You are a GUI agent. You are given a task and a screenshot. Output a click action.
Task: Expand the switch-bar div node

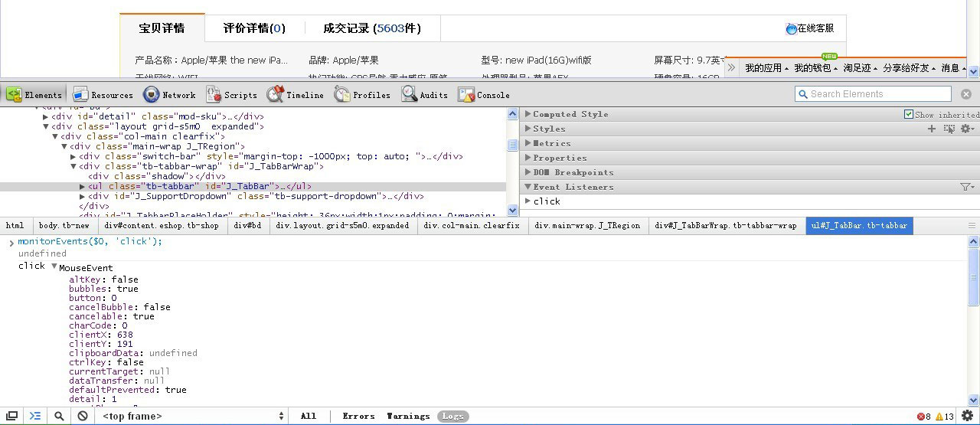coord(73,156)
